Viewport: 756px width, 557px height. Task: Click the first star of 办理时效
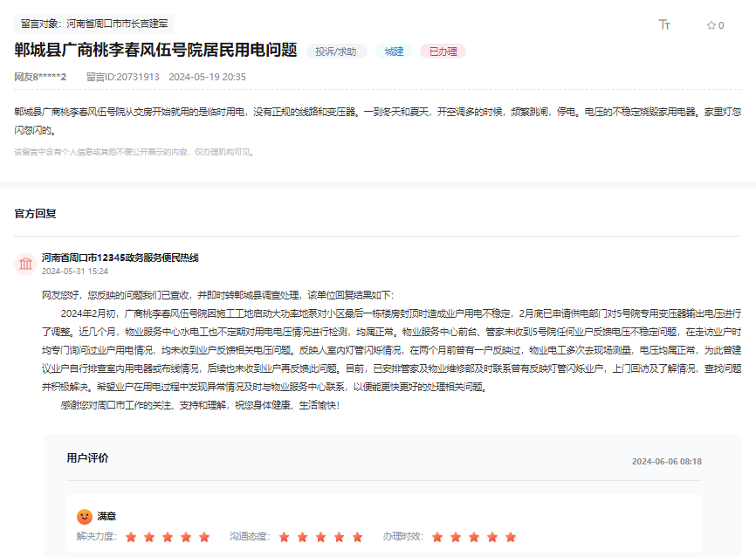(x=437, y=537)
